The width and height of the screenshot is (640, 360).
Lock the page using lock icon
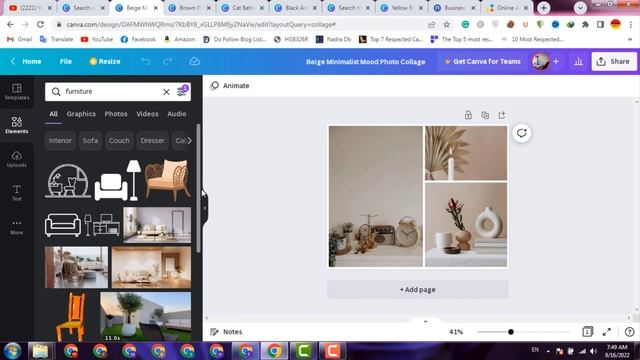[x=468, y=115]
